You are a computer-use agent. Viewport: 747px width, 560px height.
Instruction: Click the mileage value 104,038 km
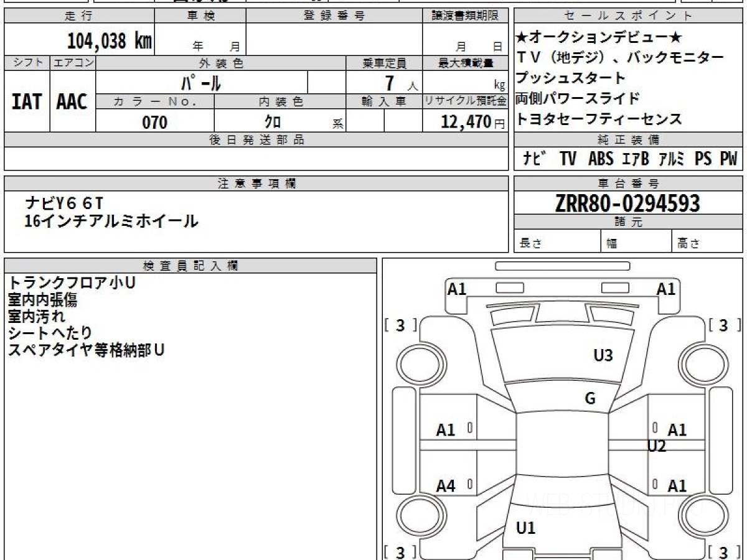point(110,41)
